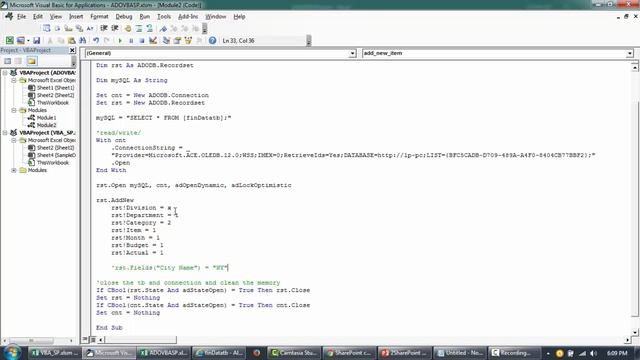
Task: Click the Complete Word edit icon
Action: click(90, 28)
